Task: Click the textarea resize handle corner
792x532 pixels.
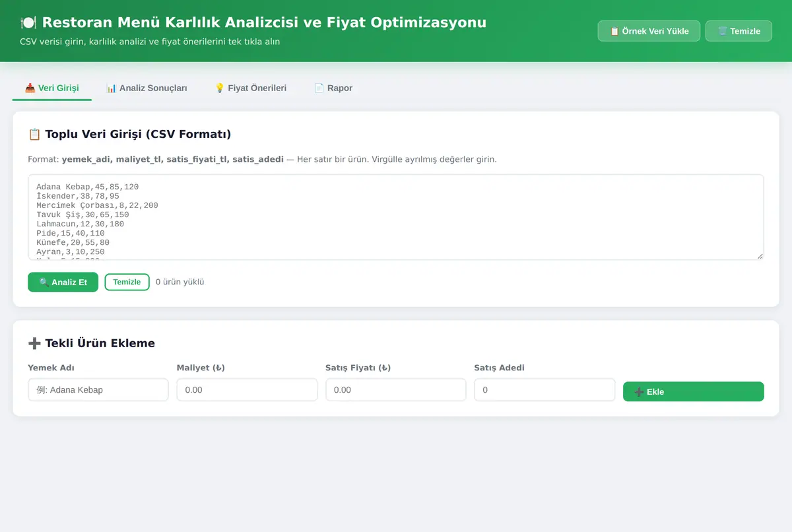Action: point(760,255)
